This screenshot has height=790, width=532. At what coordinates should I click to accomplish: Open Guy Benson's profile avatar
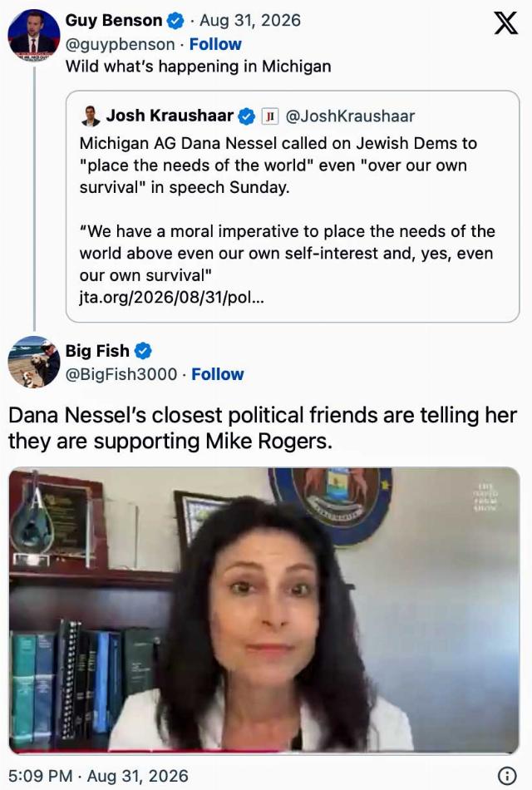coord(34,35)
